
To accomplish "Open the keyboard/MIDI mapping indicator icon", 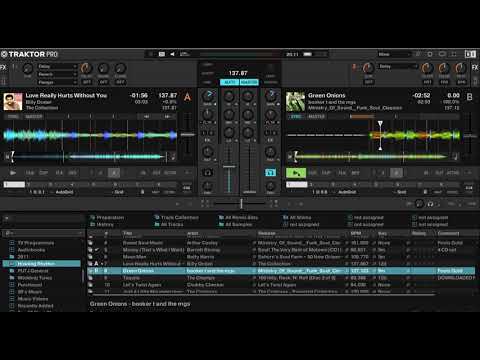I will coord(162,54).
